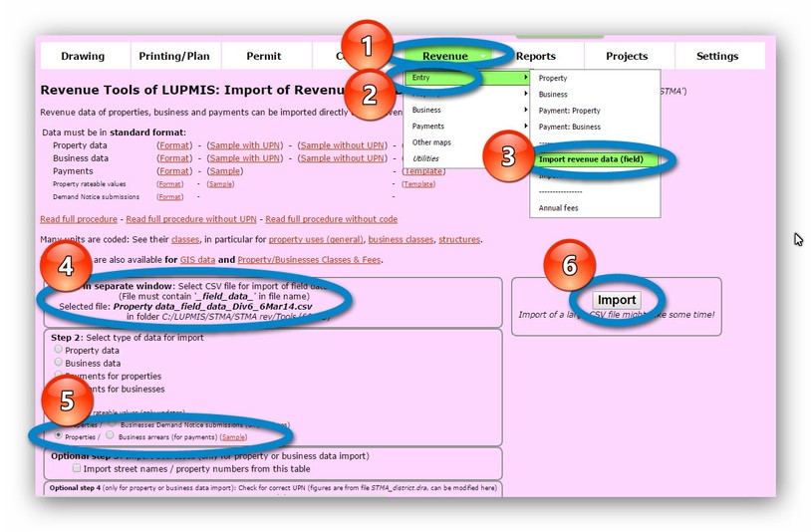Select Properties arrears radio button (currently selected)

(59, 435)
